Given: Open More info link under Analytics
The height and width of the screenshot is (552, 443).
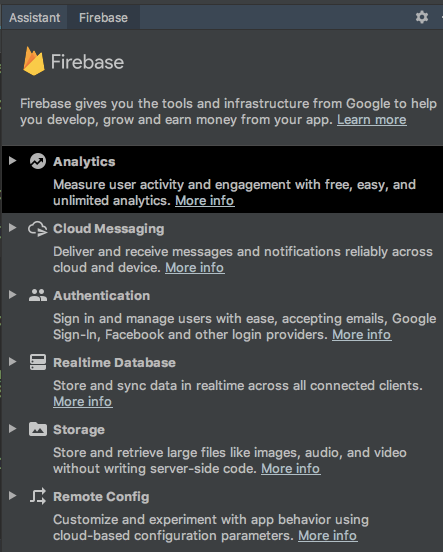Looking at the screenshot, I should click(205, 201).
